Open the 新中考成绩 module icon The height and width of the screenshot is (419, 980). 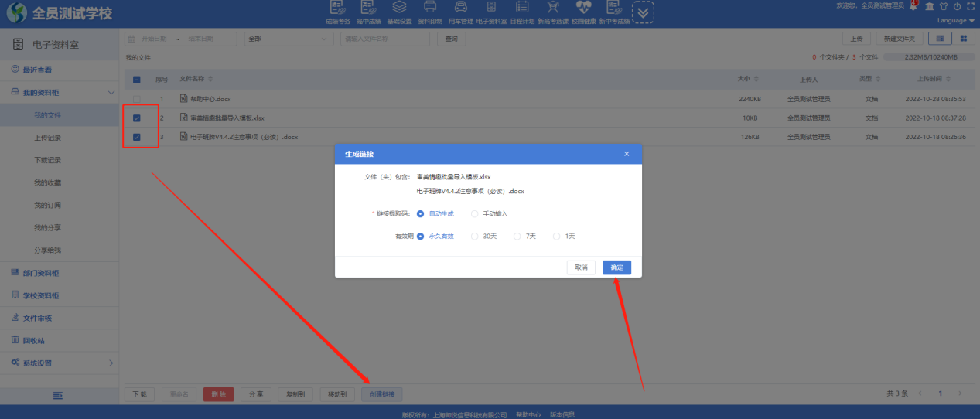614,8
